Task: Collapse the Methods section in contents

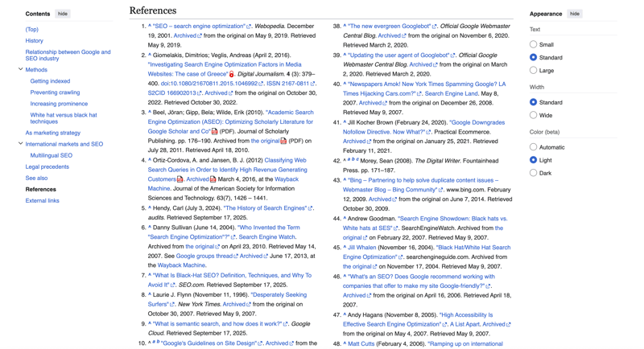Action: 20,70
